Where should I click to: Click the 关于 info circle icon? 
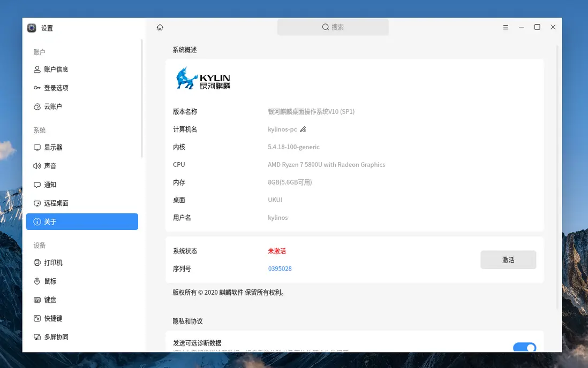point(37,221)
